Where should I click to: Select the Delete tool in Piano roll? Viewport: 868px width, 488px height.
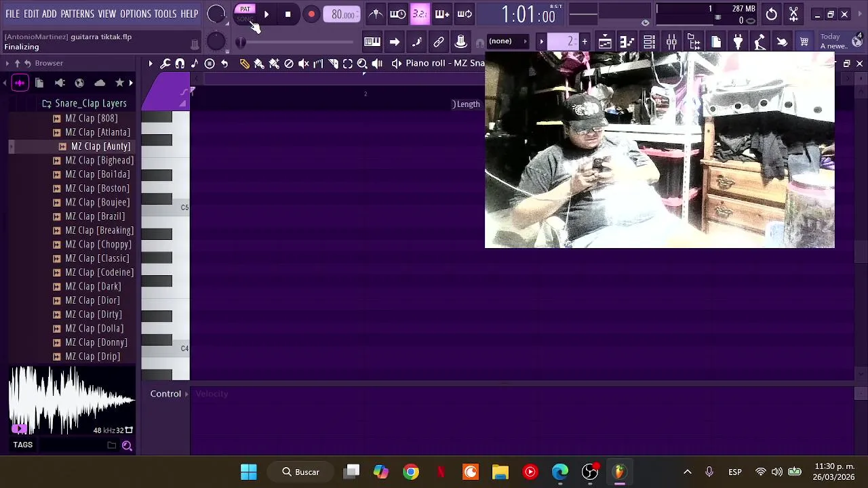coord(289,64)
